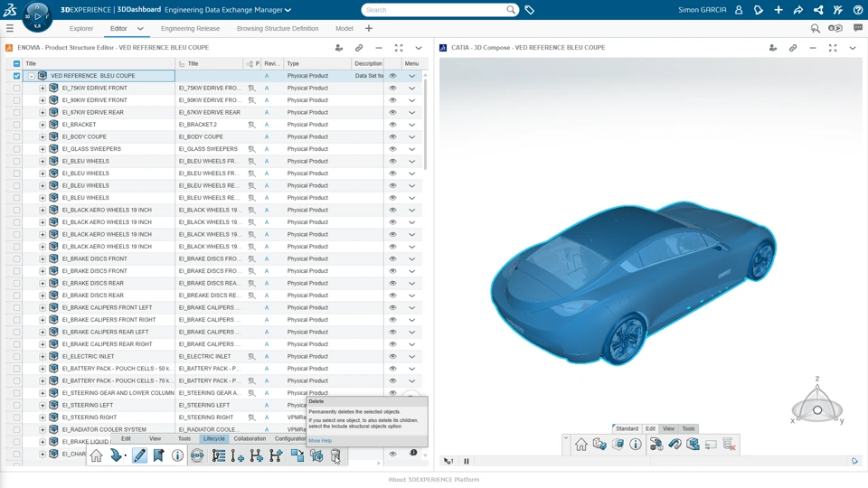868x488 pixels.
Task: Click the blue car model in the 3D viewer
Action: [633, 282]
